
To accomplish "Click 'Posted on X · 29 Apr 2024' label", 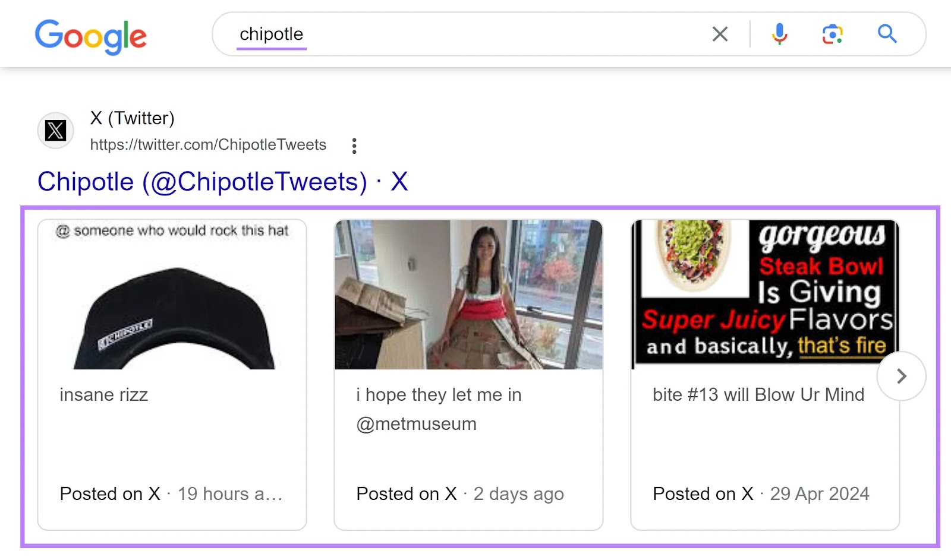I will pyautogui.click(x=760, y=493).
